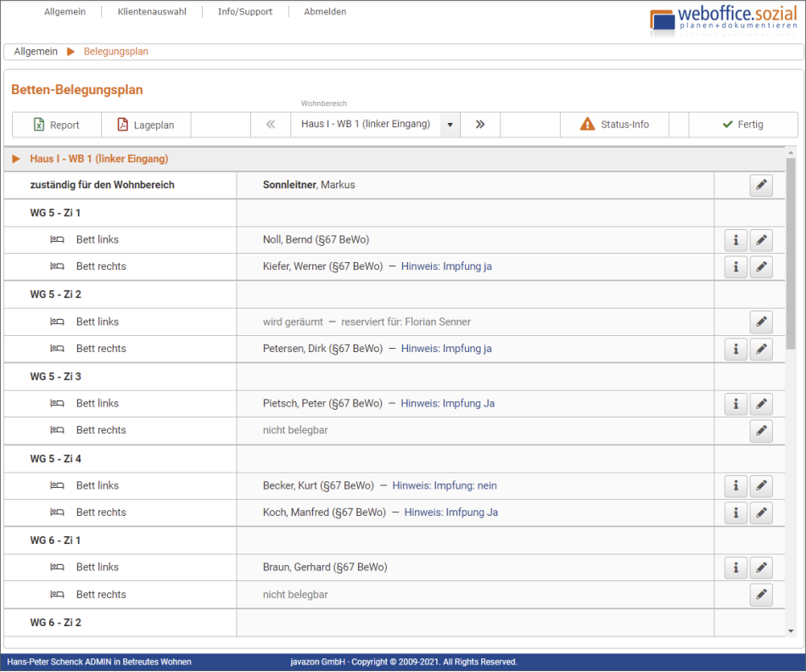Image resolution: width=806 pixels, height=672 pixels.
Task: Go to next Wohnbereich with double-right arrow
Action: (x=480, y=125)
